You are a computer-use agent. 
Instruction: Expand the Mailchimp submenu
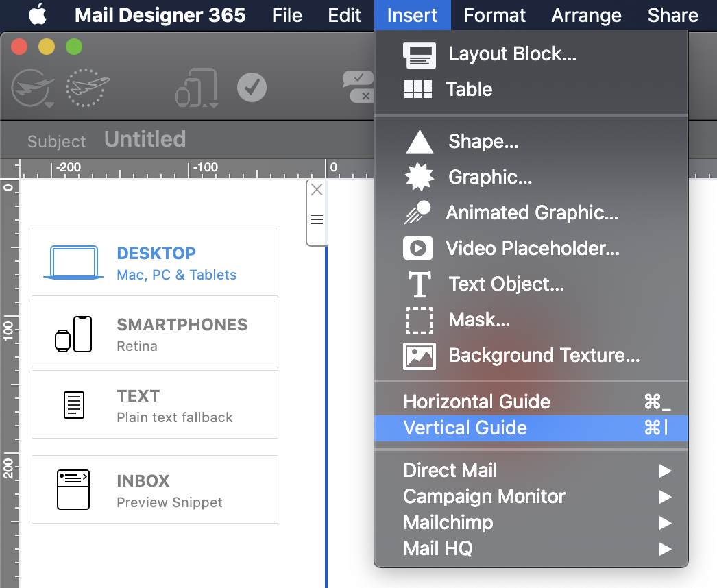click(531, 523)
